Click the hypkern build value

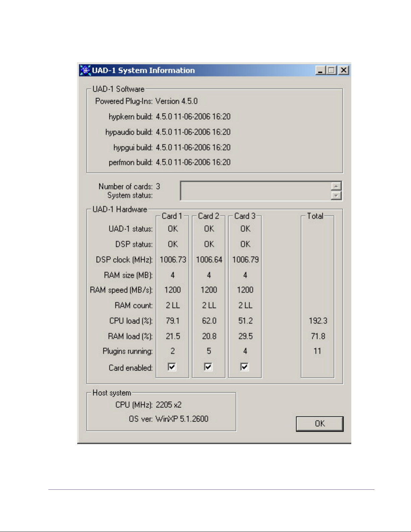point(193,116)
